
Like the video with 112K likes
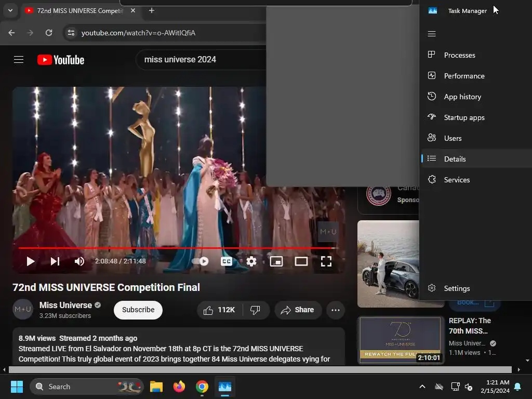click(219, 310)
